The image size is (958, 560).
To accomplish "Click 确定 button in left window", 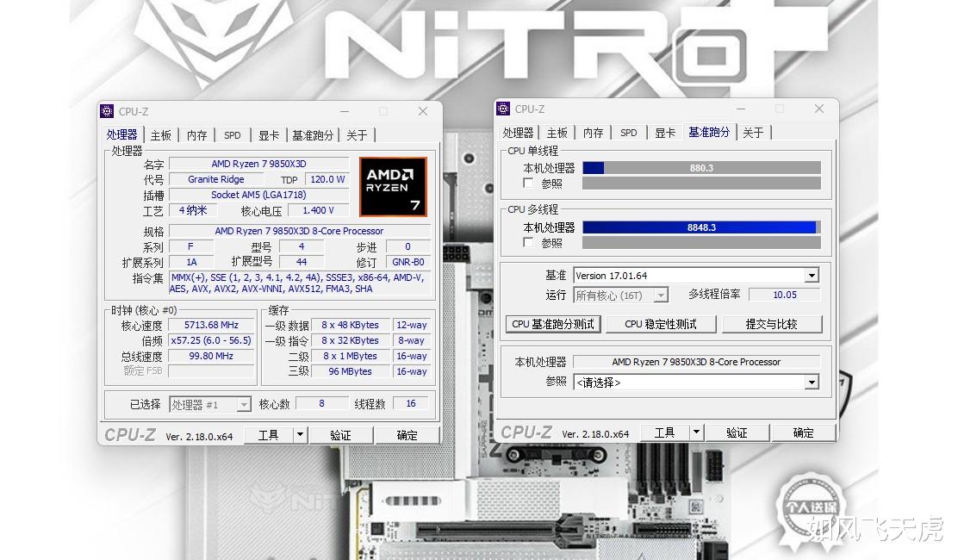I will click(x=407, y=435).
